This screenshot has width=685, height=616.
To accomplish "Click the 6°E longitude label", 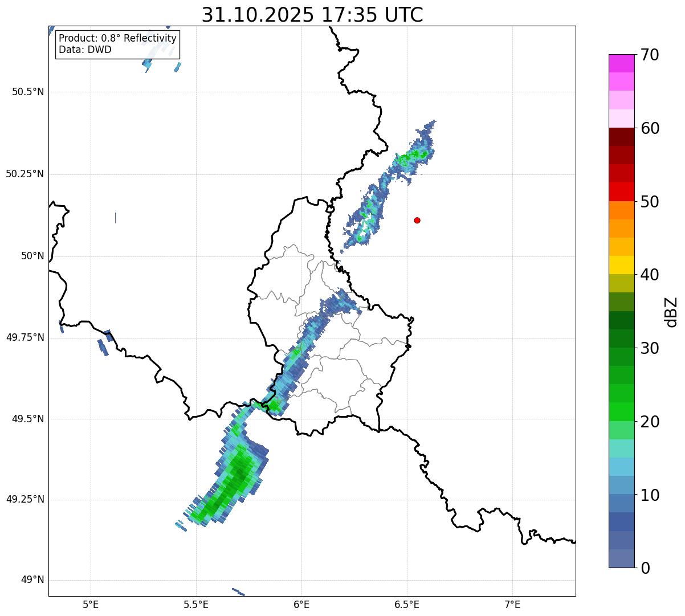I will (x=301, y=605).
